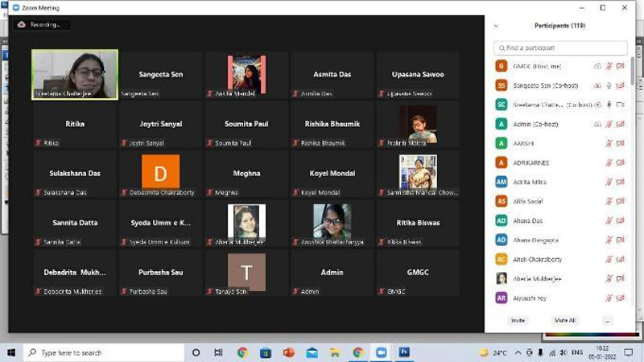The width and height of the screenshot is (644, 362).
Task: Click the cloud recording icon beside GMGC host
Action: (597, 66)
